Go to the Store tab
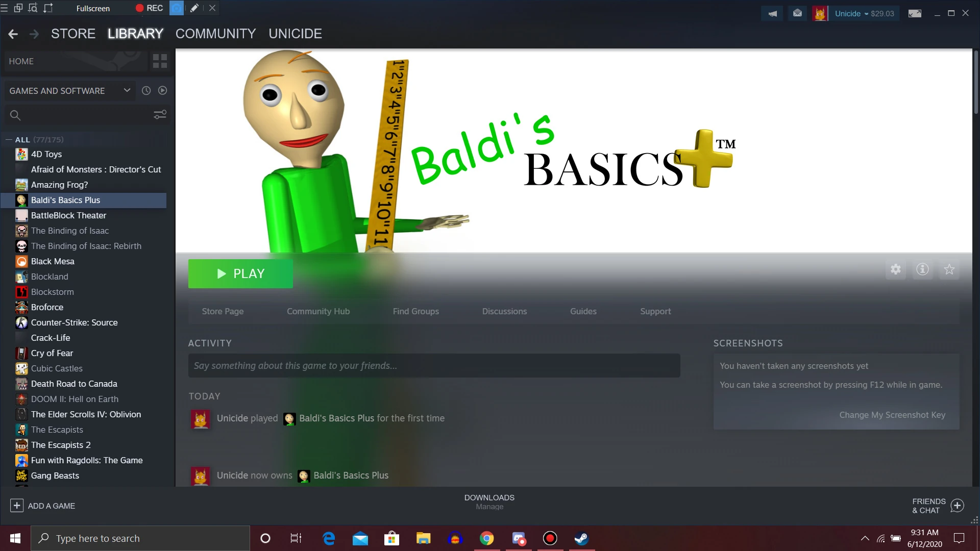This screenshot has height=551, width=980. click(x=73, y=34)
